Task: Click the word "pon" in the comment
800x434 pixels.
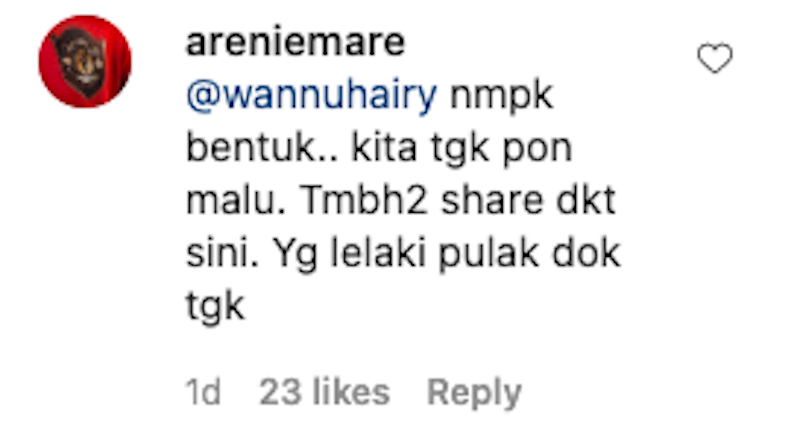Action: (537, 150)
